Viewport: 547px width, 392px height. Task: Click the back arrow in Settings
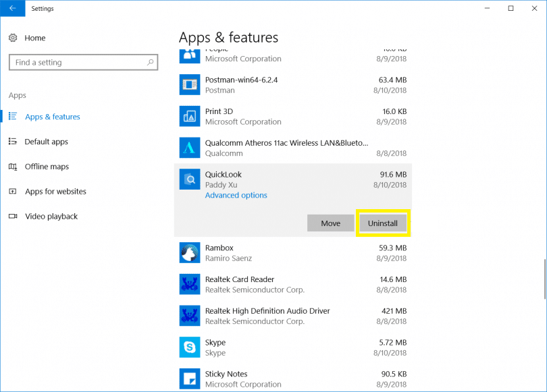(x=13, y=8)
